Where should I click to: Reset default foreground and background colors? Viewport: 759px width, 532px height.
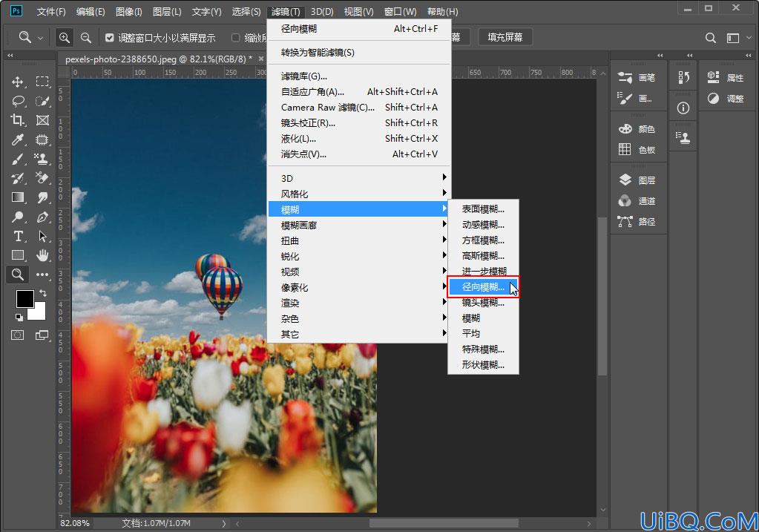tap(19, 318)
